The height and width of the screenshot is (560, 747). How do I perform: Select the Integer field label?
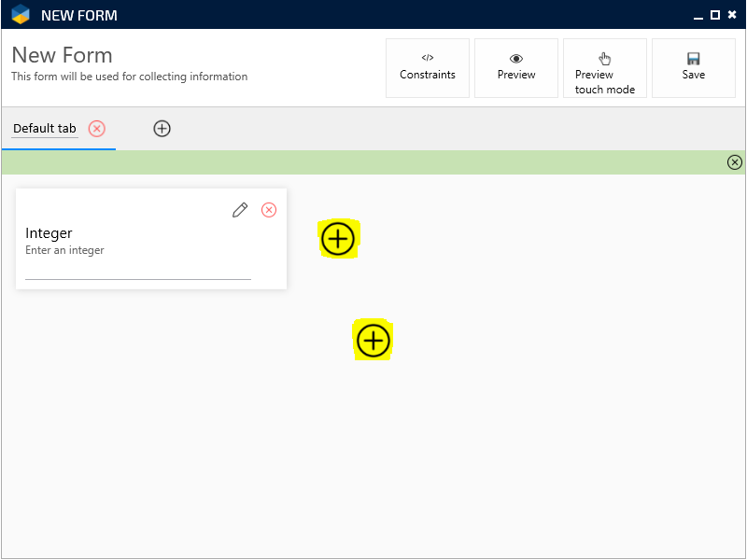(x=49, y=233)
